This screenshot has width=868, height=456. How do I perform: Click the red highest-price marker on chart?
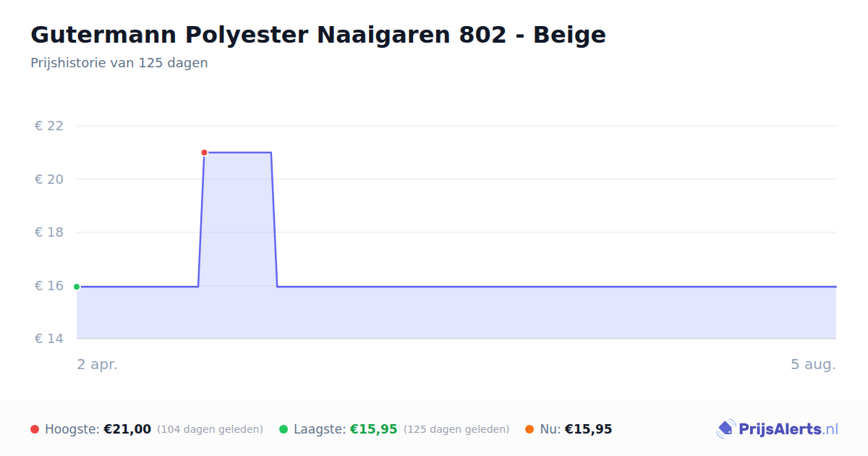204,153
